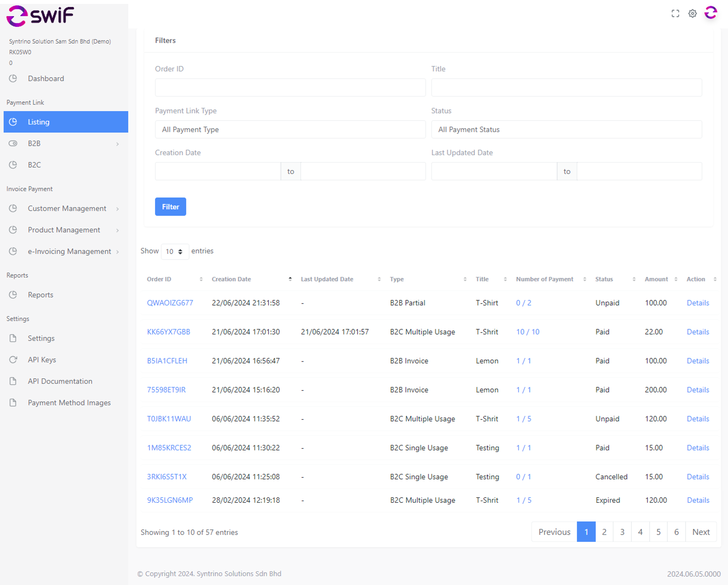Open order 75598ET9IR link
This screenshot has height=585, width=728.
[166, 390]
